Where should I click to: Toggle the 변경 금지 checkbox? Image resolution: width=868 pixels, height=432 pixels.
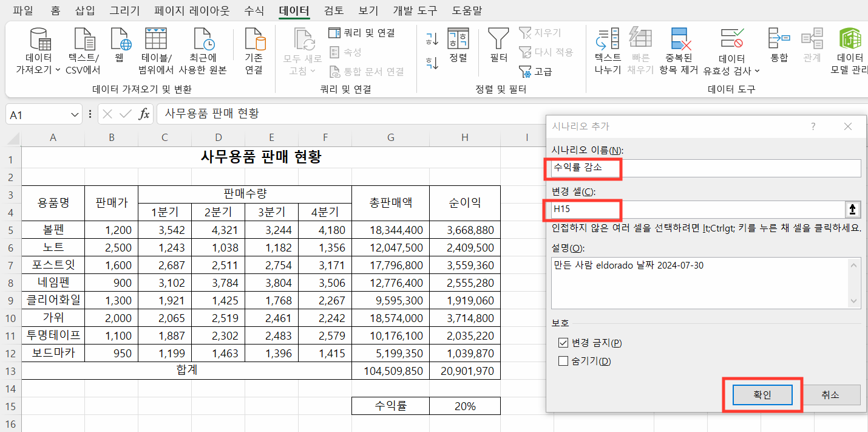coord(563,343)
